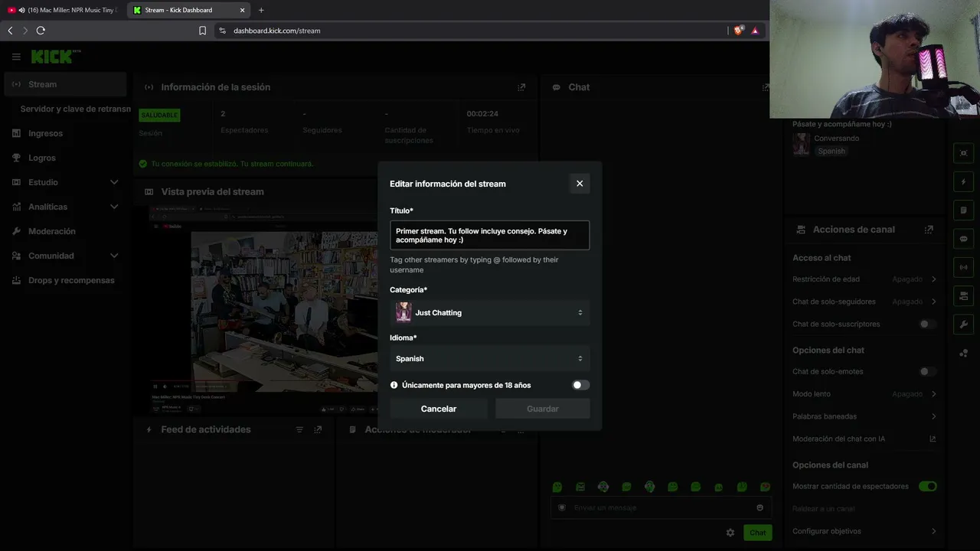Click the broadcast signal icon in right rail

tap(964, 267)
